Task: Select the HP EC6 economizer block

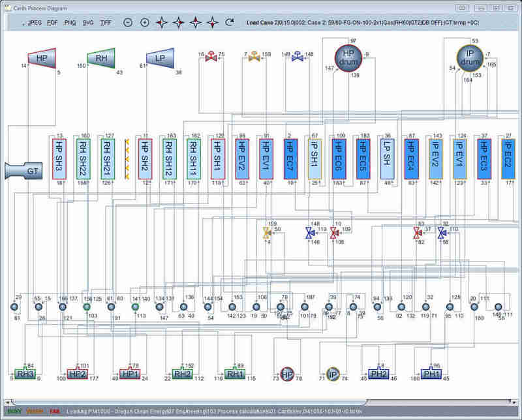Action: click(x=339, y=159)
